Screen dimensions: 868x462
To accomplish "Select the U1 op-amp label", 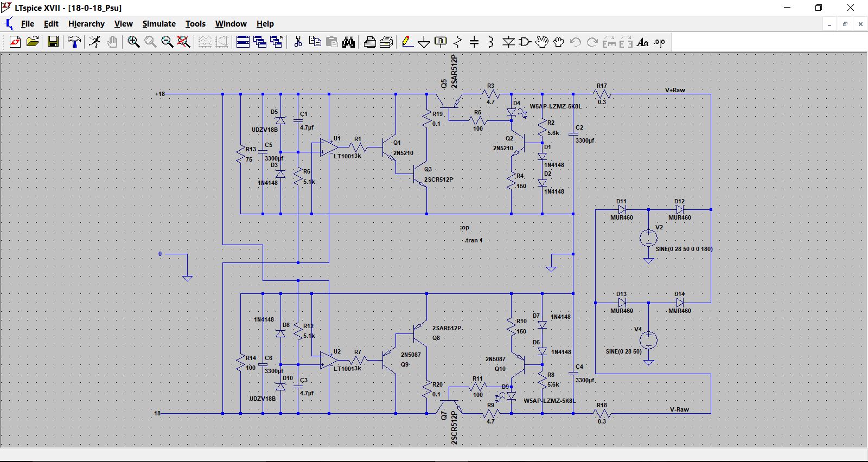I will tap(337, 138).
